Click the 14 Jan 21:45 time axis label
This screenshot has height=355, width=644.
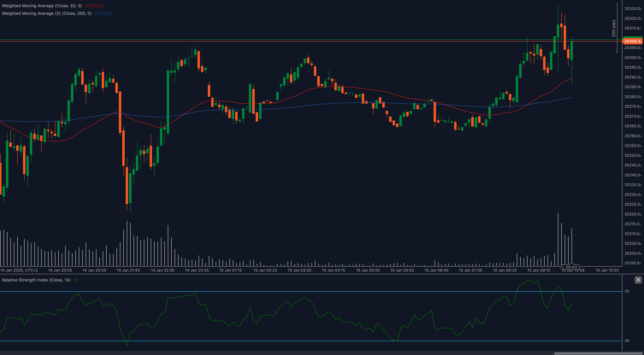pos(128,270)
